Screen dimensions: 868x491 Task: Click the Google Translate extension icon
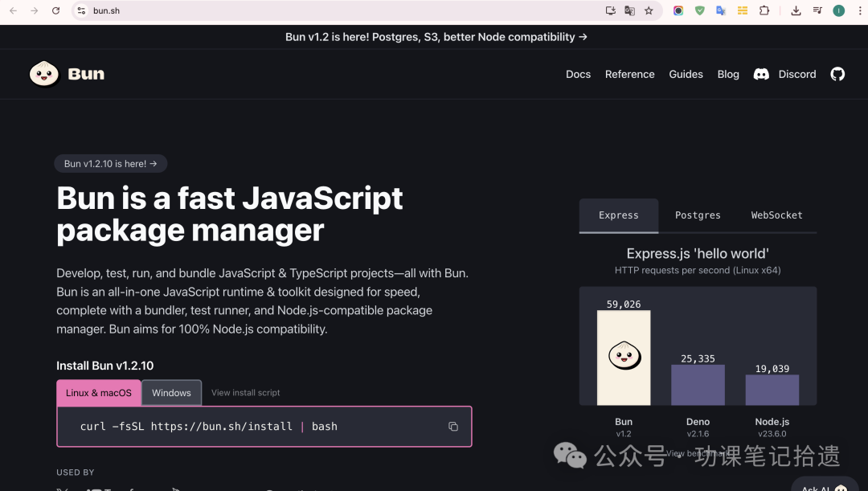pyautogui.click(x=721, y=10)
